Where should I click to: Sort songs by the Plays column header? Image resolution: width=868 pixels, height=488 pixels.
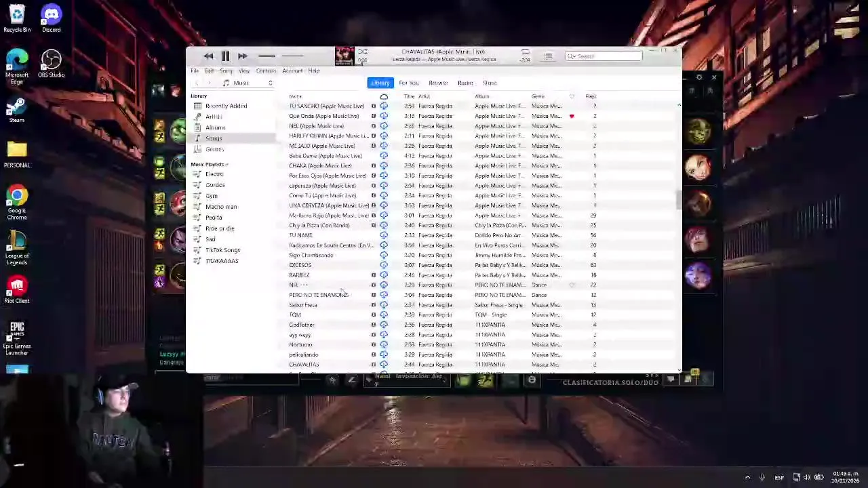pos(591,96)
